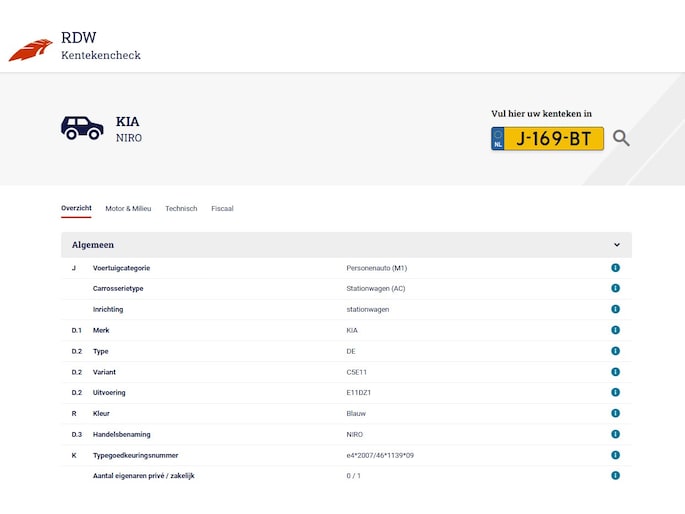Show info for the Merk row

click(615, 330)
